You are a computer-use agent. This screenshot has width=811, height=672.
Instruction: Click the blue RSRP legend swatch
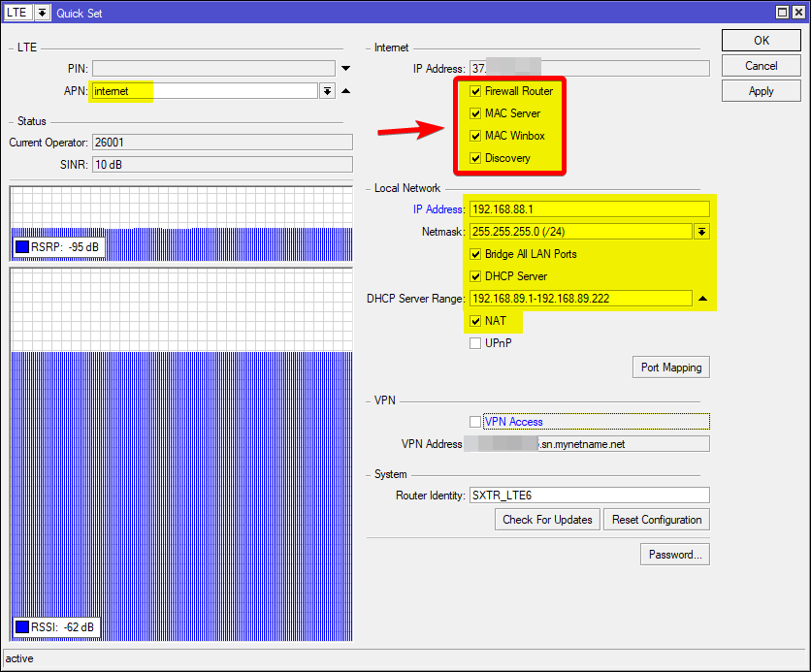pos(22,246)
